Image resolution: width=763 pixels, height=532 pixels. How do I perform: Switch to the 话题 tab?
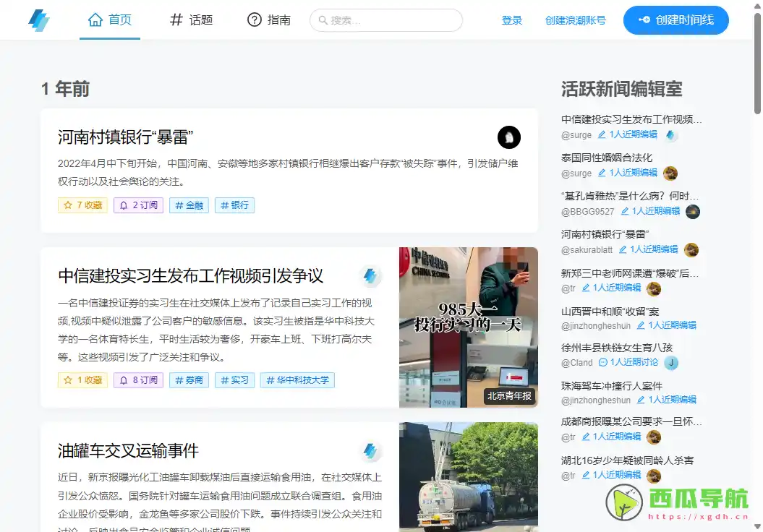pos(191,20)
